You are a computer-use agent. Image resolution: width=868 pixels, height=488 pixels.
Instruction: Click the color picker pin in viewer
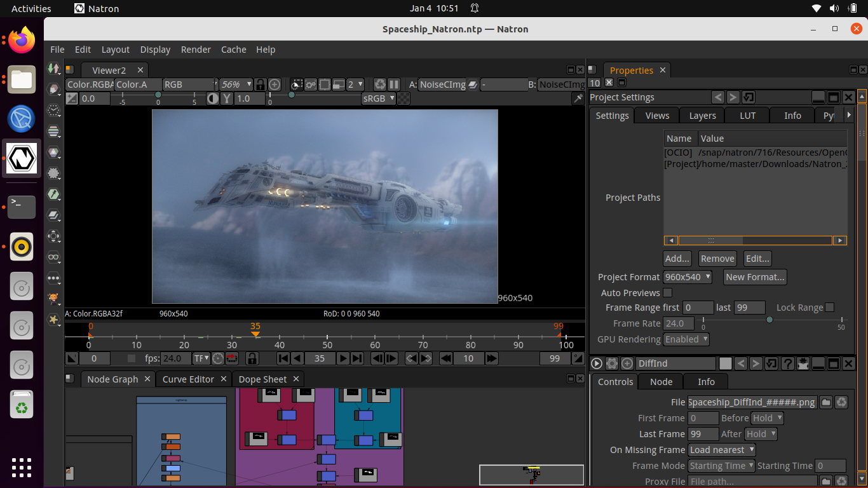pyautogui.click(x=578, y=98)
